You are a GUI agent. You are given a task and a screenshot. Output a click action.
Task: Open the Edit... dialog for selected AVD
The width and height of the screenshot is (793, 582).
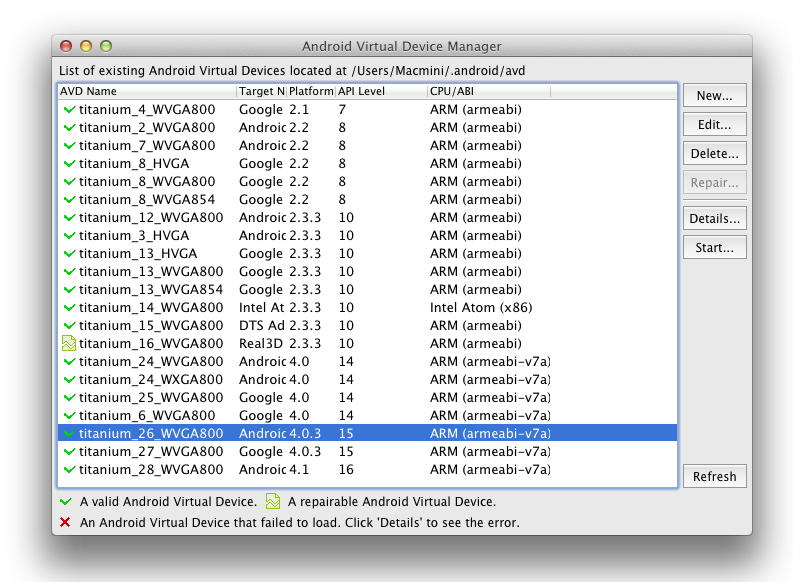point(714,124)
